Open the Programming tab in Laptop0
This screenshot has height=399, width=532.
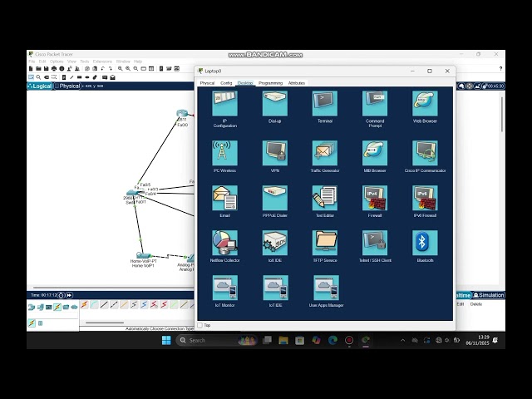[270, 83]
